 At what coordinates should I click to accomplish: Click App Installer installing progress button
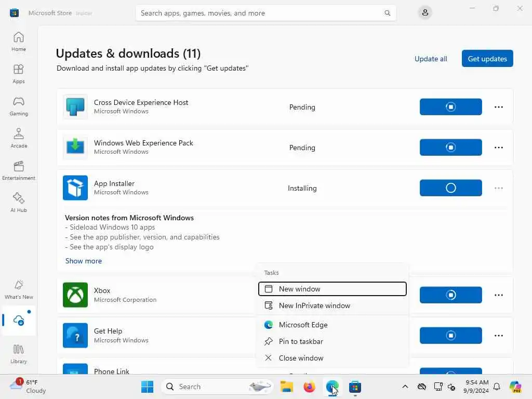pos(450,188)
